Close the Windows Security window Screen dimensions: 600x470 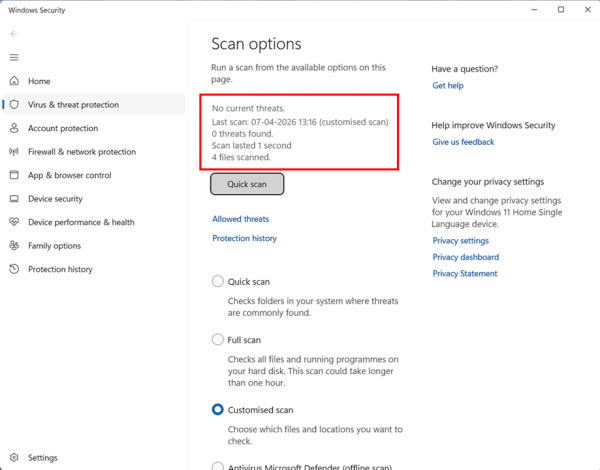588,10
